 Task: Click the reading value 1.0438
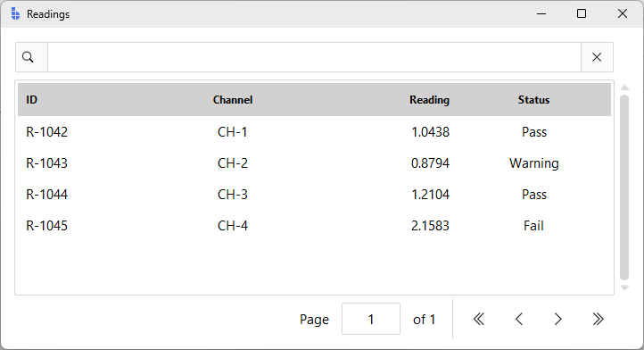click(x=431, y=132)
